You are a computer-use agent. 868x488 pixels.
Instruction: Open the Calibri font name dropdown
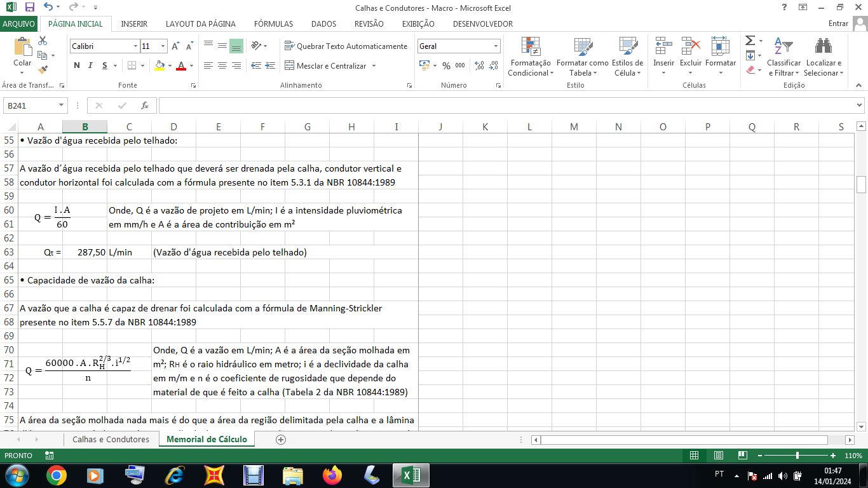[135, 46]
